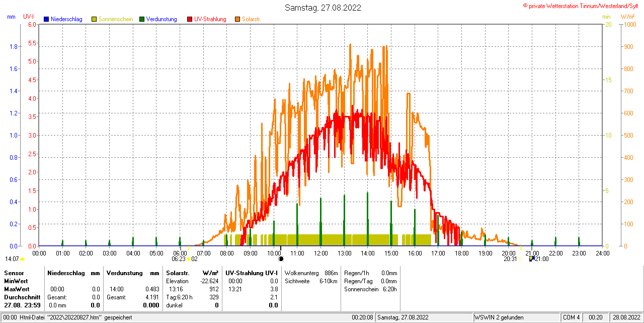
Task: Click the UV average value 2.1
Action: 274,297
